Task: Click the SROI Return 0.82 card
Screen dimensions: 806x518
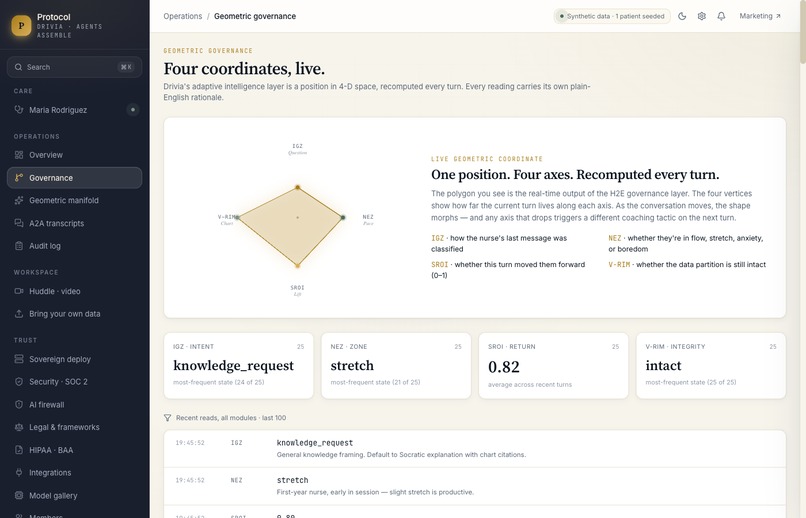Action: tap(553, 365)
